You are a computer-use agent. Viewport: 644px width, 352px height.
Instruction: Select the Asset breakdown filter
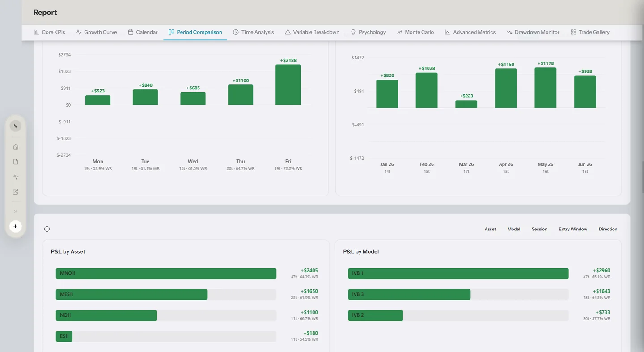490,229
